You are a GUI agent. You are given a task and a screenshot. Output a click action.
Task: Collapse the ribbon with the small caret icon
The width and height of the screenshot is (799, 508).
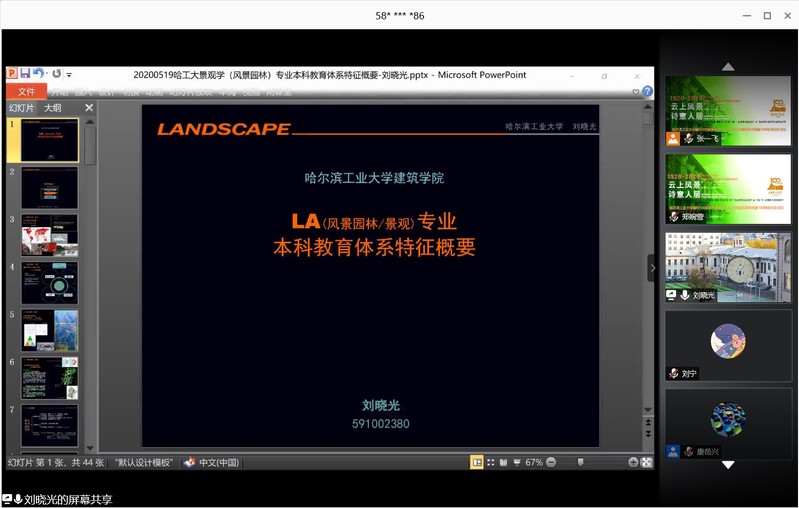635,92
